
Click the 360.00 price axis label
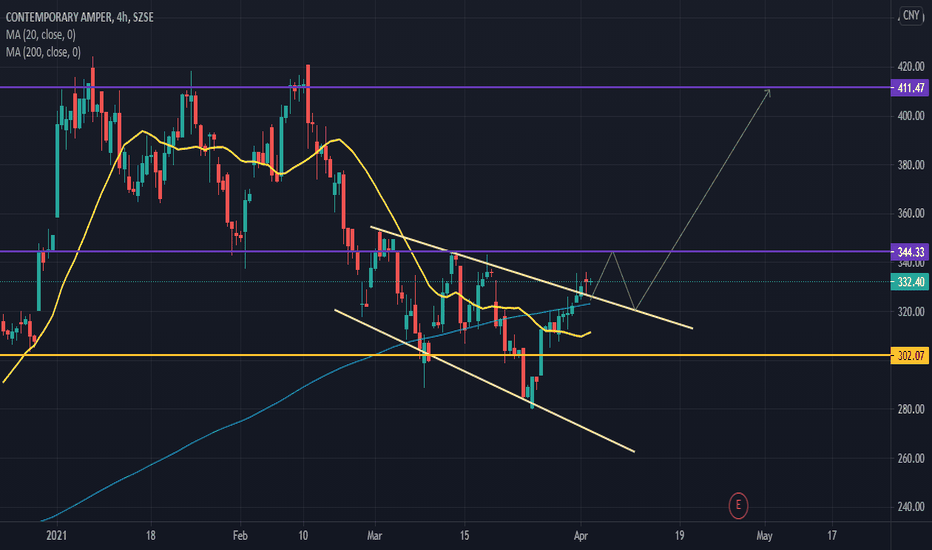911,213
